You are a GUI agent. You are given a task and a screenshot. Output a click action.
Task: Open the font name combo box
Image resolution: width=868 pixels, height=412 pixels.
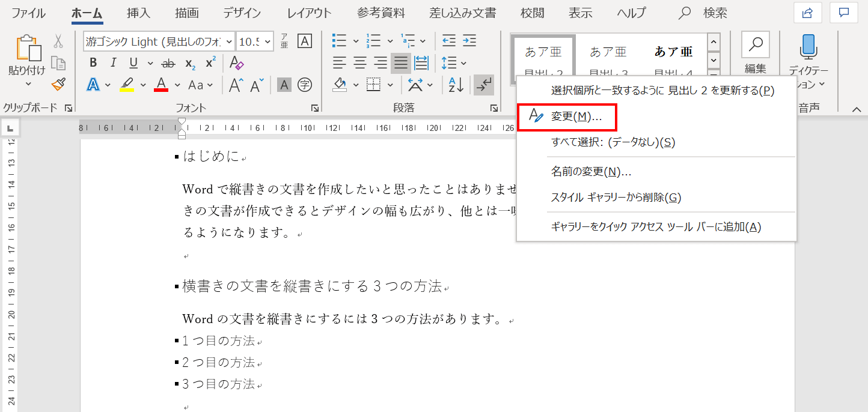tap(159, 41)
